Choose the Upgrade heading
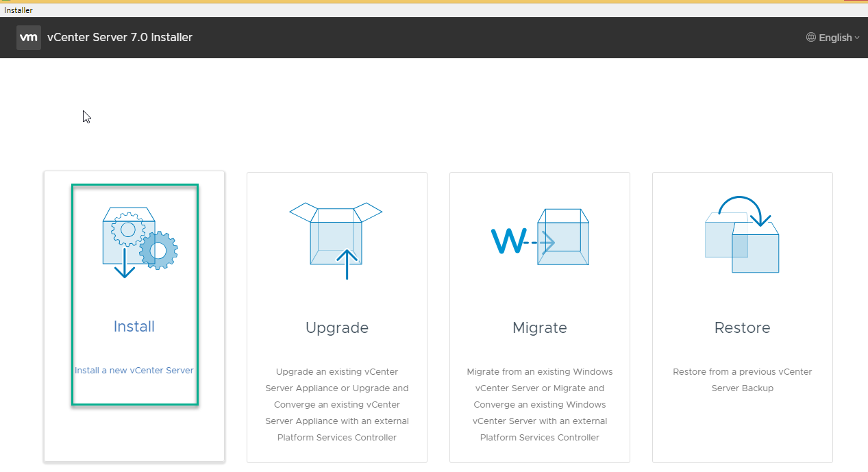The image size is (868, 472). click(x=337, y=328)
